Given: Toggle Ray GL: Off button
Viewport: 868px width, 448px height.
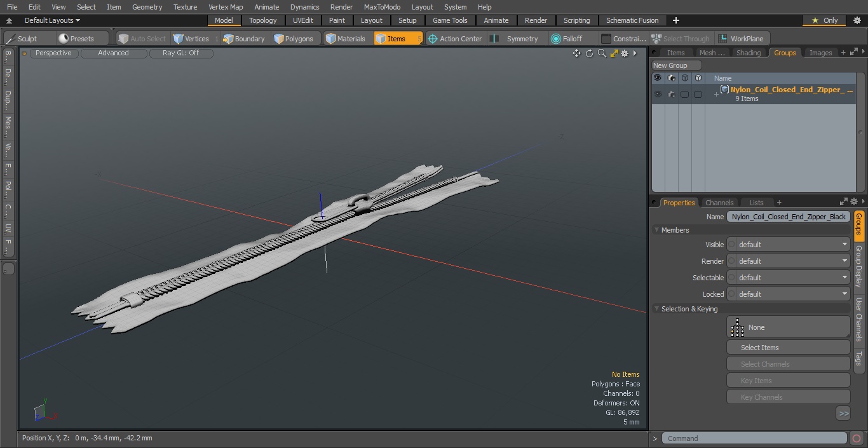Looking at the screenshot, I should 181,53.
